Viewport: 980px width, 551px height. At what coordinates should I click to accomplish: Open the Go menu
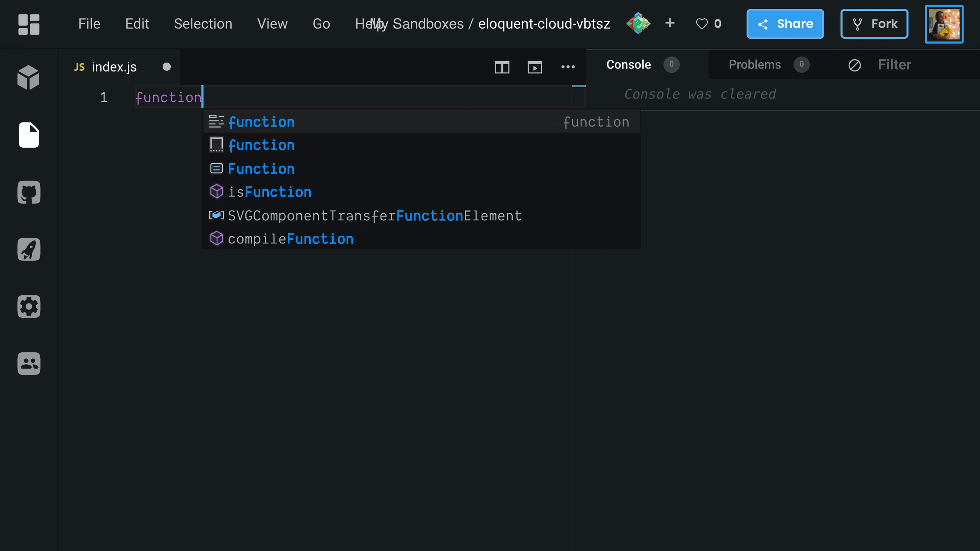[x=321, y=24]
